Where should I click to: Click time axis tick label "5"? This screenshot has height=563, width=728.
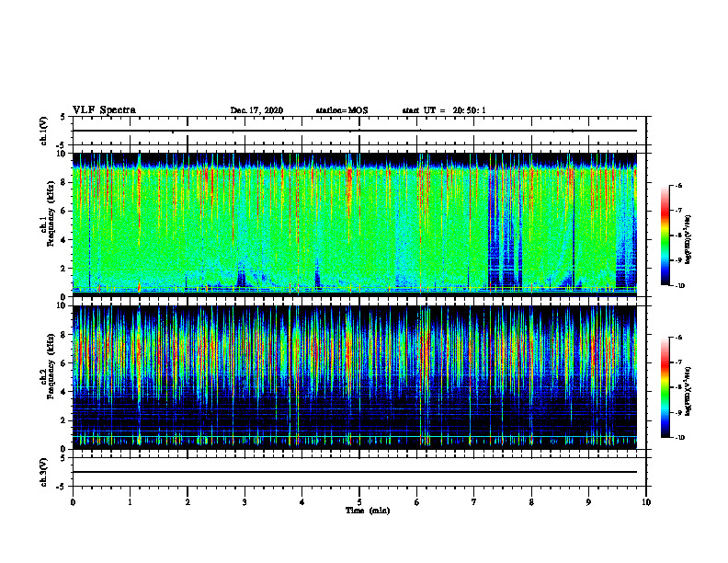(359, 502)
